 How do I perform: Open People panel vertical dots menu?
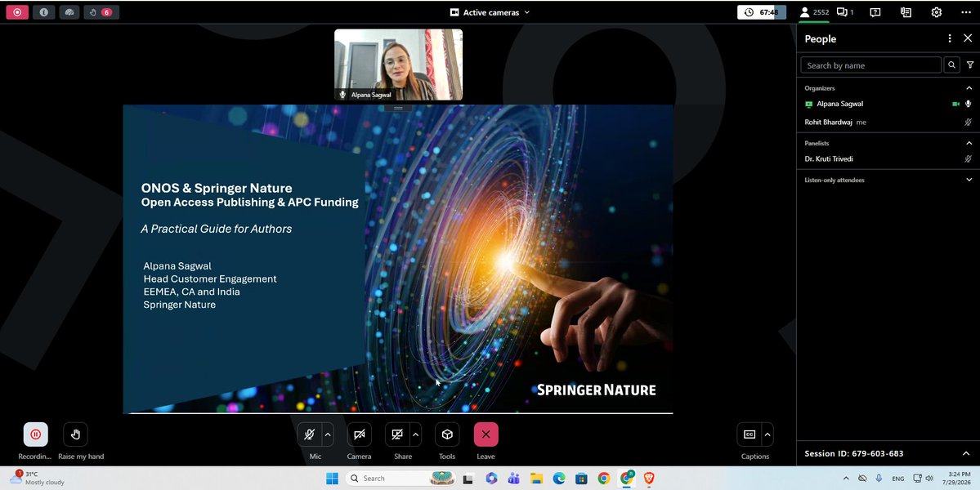(x=950, y=38)
